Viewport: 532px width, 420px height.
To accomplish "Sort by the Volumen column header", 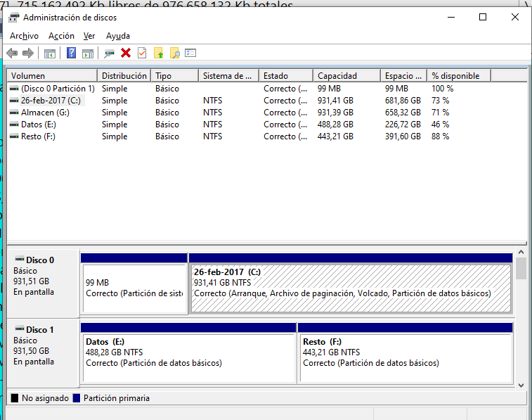I will [52, 75].
